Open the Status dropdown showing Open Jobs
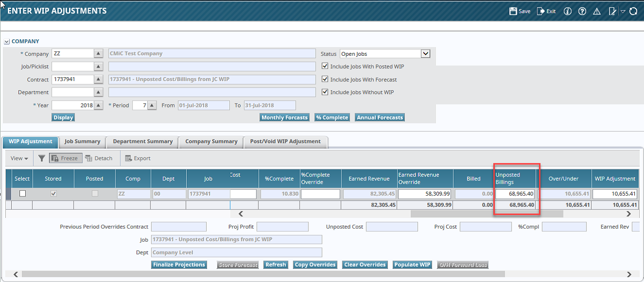This screenshot has height=282, width=644. click(425, 53)
